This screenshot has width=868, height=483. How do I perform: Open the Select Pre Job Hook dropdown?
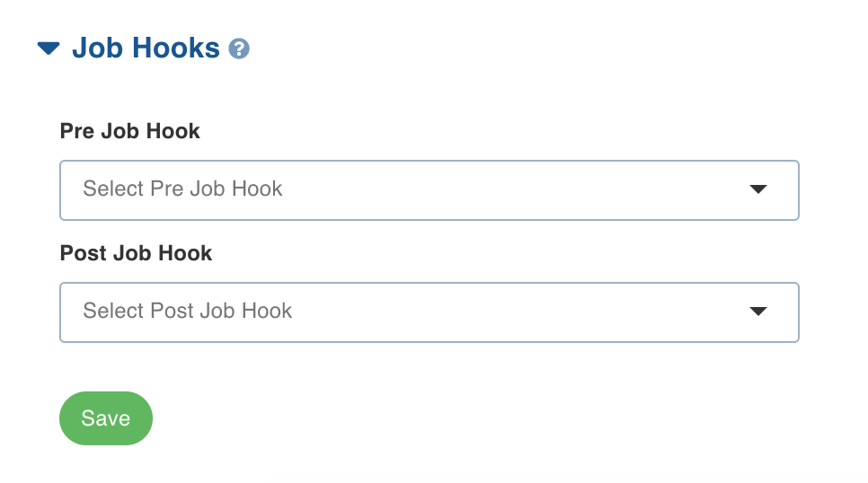(429, 190)
